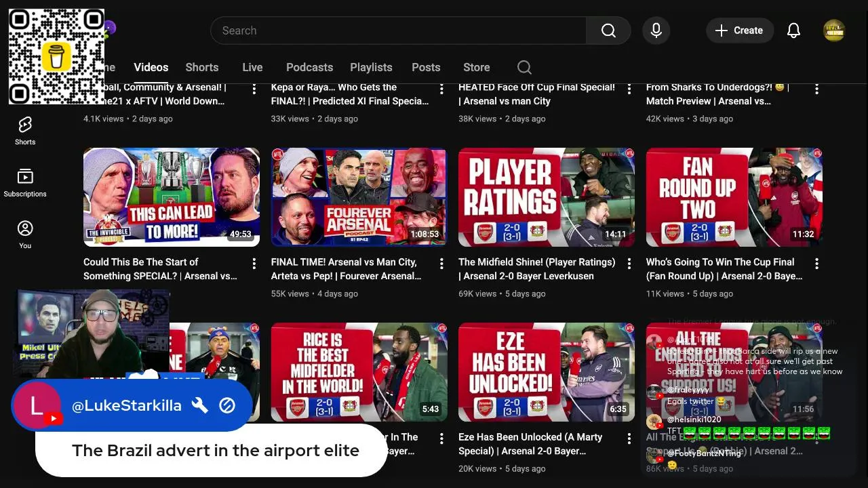Image resolution: width=868 pixels, height=488 pixels.
Task: Open options menu for Community & Arsenal video
Action: tap(254, 89)
